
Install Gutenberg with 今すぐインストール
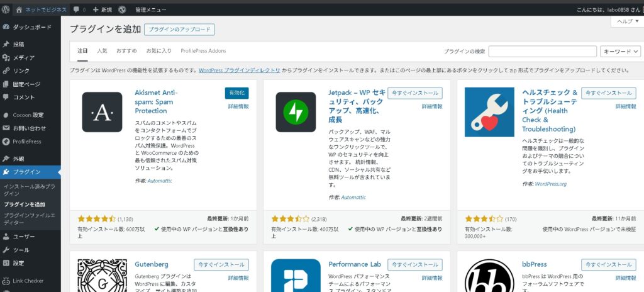(221, 264)
